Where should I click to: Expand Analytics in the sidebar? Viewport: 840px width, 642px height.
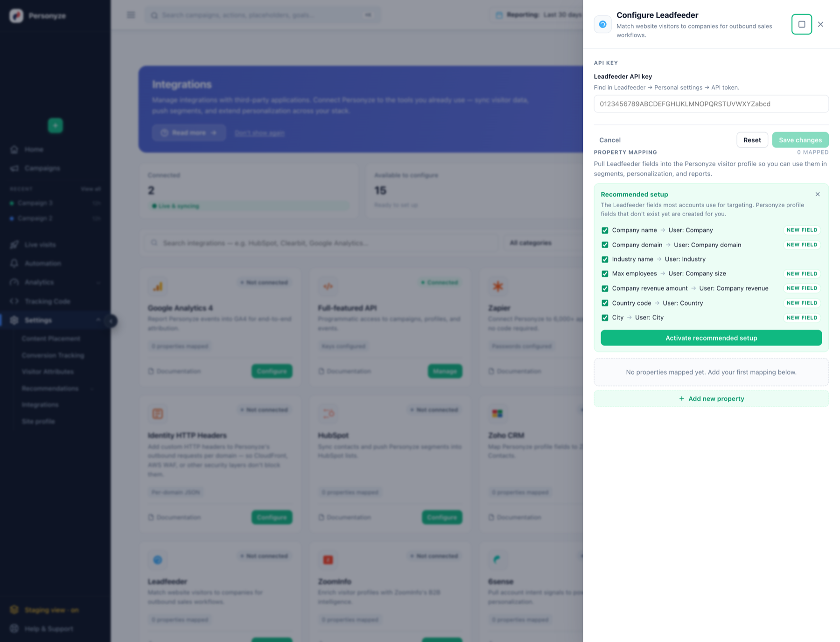(x=55, y=282)
